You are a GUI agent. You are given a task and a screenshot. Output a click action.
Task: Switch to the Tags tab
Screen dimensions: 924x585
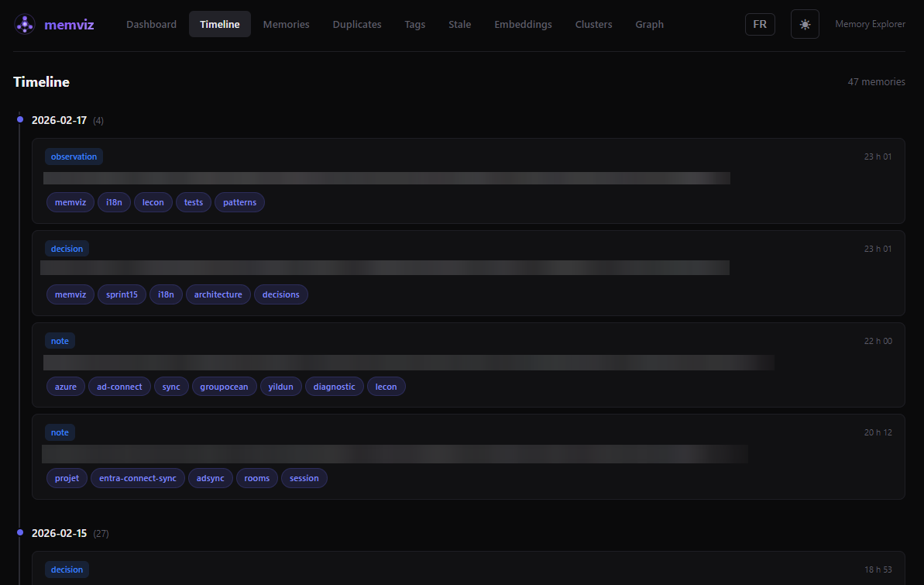(415, 24)
